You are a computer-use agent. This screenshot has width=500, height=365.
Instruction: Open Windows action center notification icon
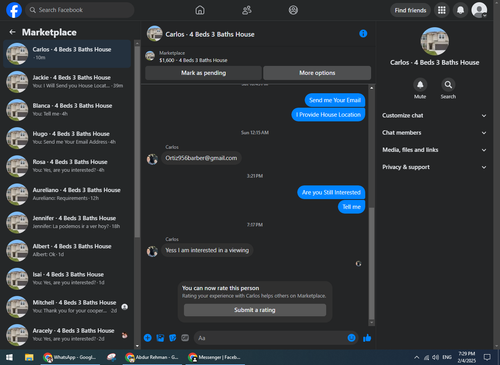point(487,357)
